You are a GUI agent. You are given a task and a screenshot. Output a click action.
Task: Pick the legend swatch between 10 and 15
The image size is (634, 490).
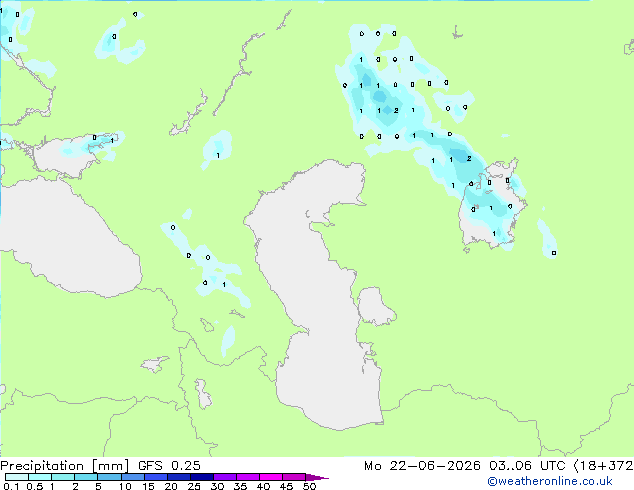[133, 477]
